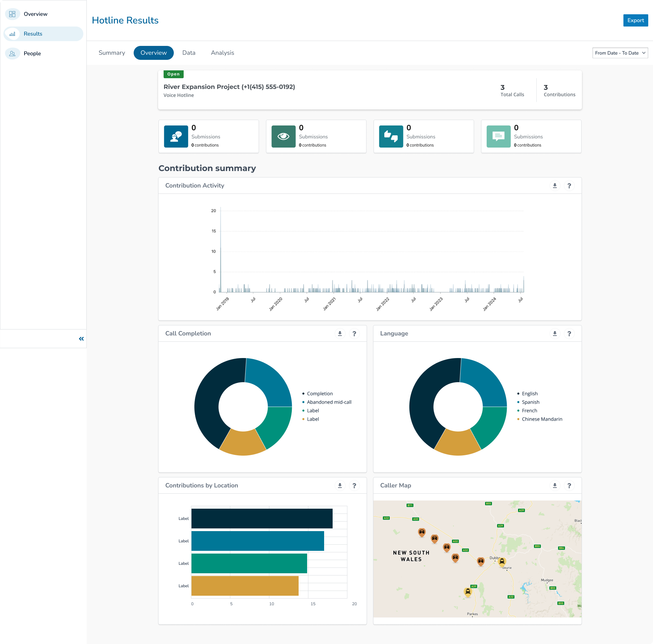The height and width of the screenshot is (644, 653).
Task: Switch to the Data tab
Action: [x=189, y=53]
